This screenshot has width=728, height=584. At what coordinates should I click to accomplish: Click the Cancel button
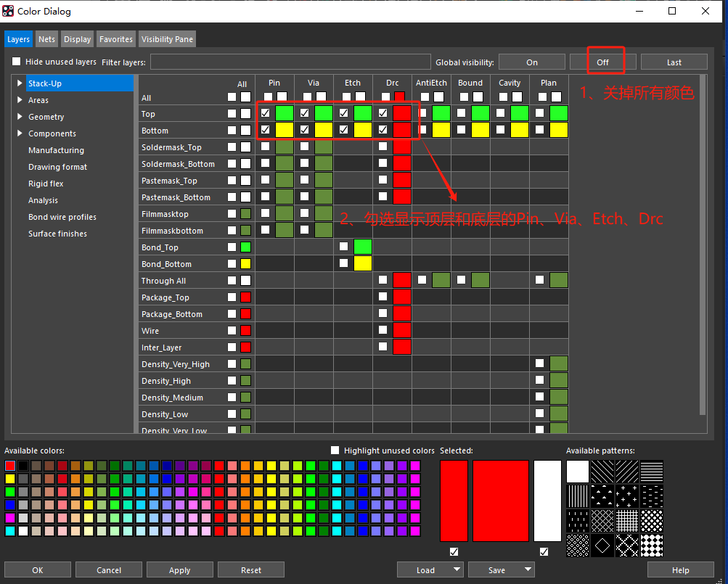pyautogui.click(x=109, y=569)
